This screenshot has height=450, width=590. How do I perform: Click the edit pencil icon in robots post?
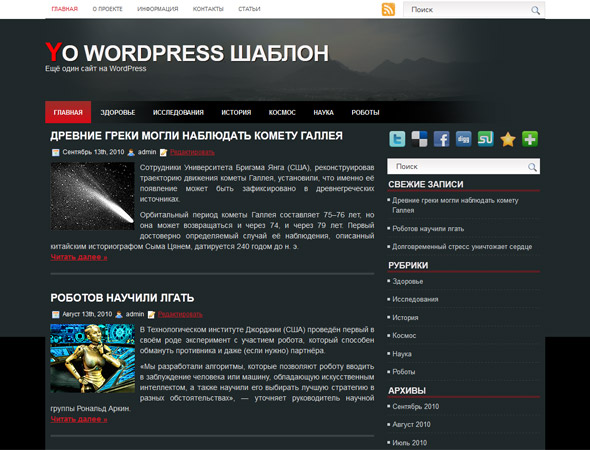151,315
